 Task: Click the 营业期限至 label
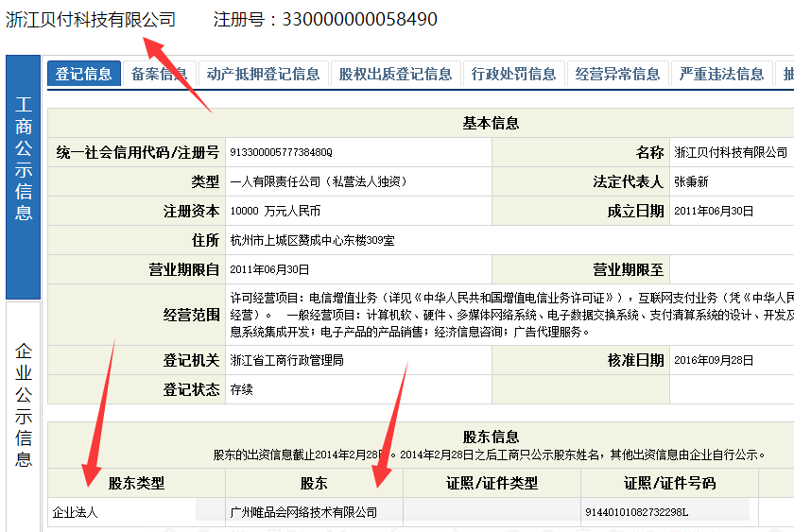pos(628,270)
